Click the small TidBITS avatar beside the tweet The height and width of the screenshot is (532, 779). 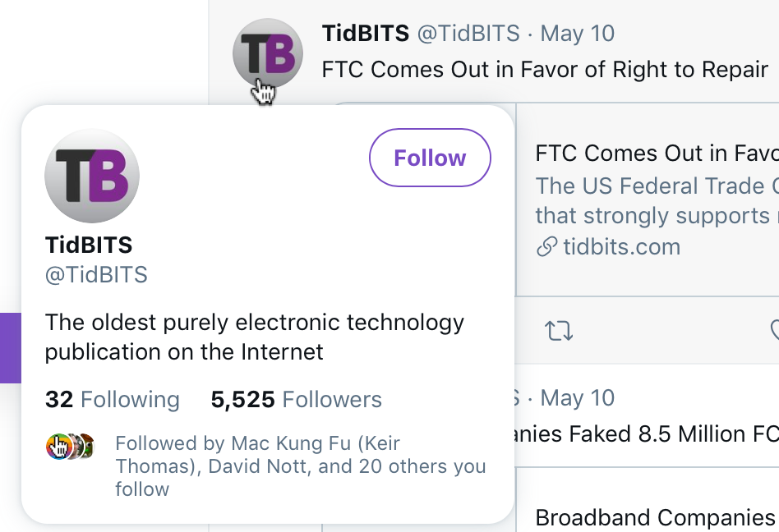268,53
